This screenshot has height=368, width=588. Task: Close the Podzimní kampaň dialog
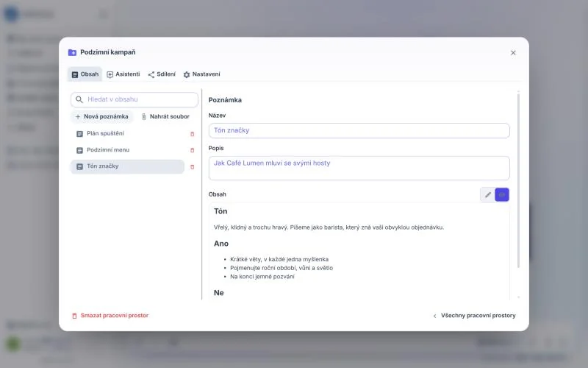pos(513,53)
